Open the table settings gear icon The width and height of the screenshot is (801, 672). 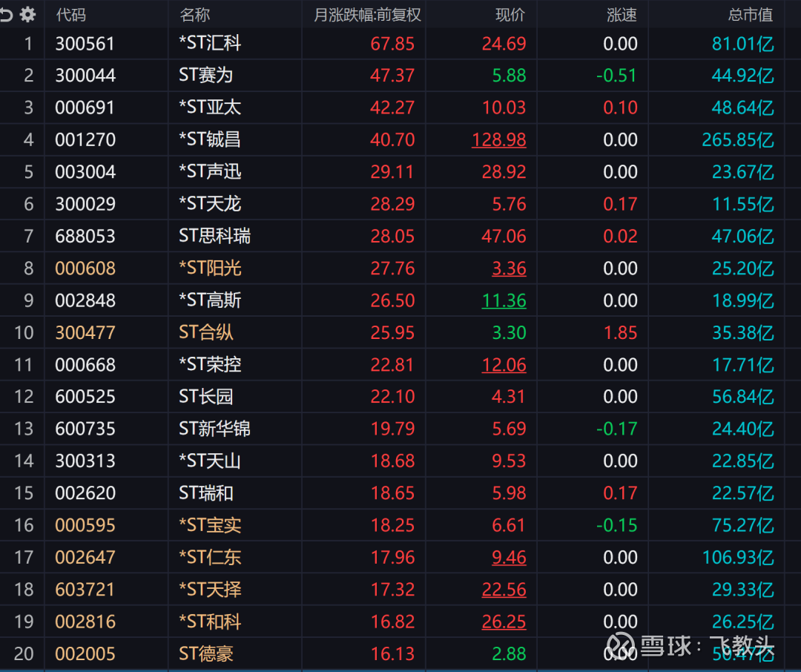pos(28,14)
